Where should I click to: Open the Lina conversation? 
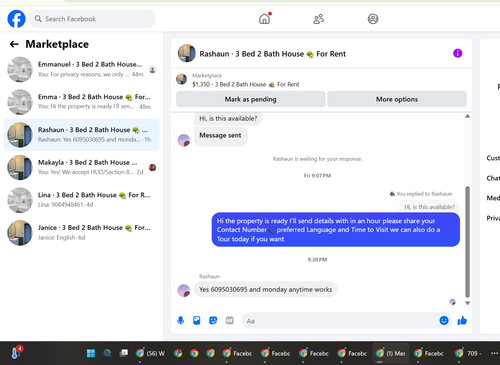(82, 200)
